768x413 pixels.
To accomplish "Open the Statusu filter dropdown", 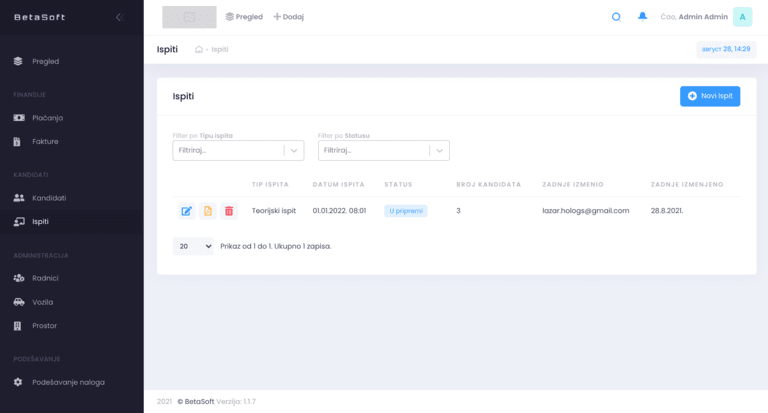I will (384, 150).
